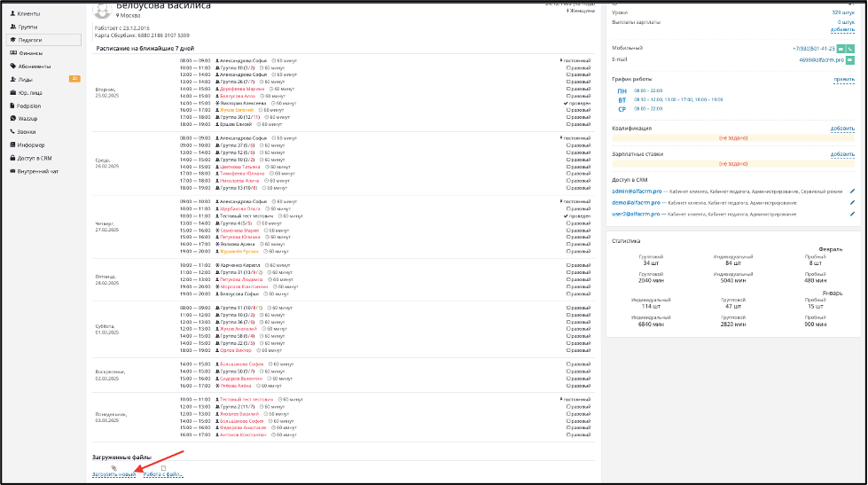
Task: Open the Работа с файл... link
Action: tap(163, 474)
